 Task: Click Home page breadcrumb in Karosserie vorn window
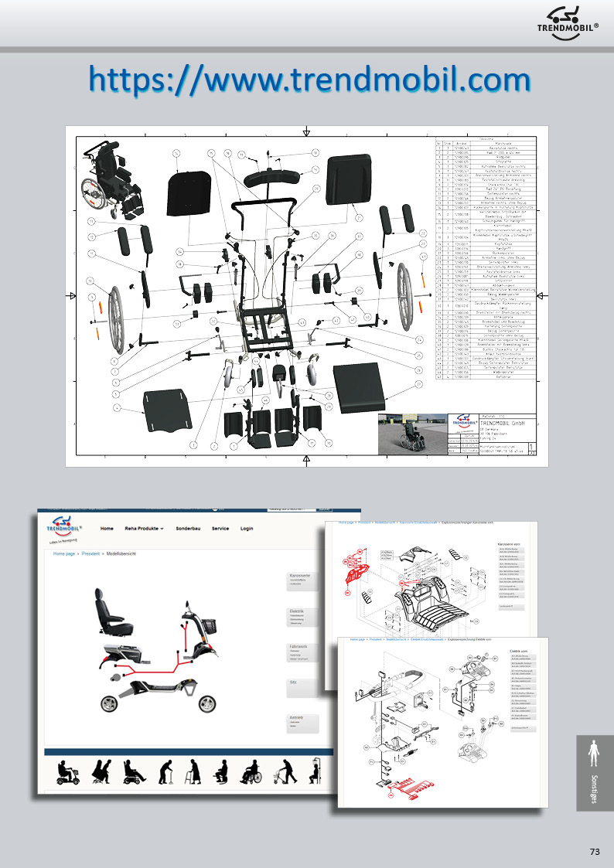click(346, 522)
